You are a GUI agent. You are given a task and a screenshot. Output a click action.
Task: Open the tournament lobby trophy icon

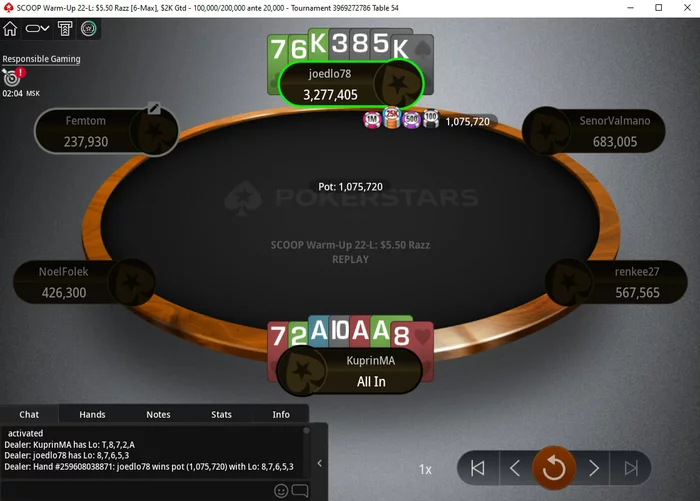pyautogui.click(x=65, y=29)
